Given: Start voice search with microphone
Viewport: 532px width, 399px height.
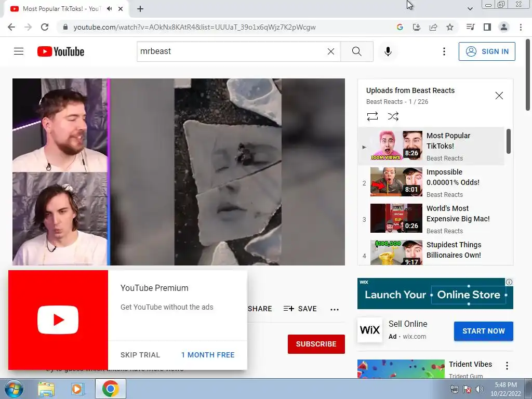Looking at the screenshot, I should 388,51.
